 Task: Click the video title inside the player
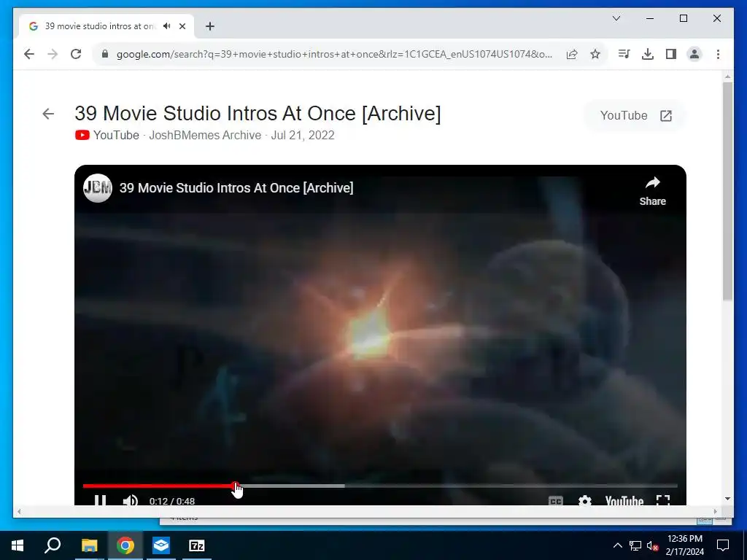(236, 187)
